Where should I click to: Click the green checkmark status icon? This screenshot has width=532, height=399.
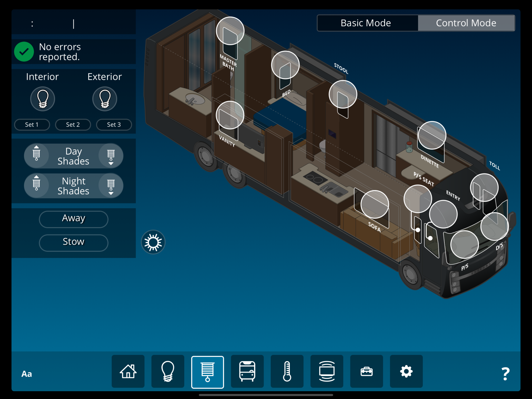[24, 52]
